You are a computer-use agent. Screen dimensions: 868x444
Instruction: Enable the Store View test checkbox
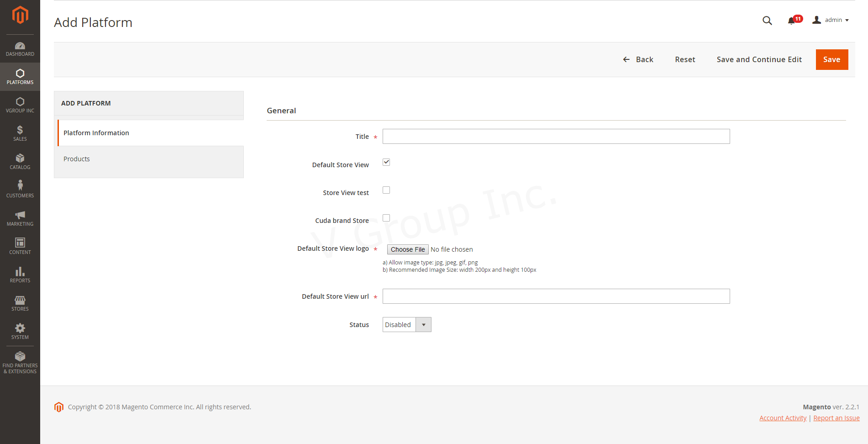pos(386,190)
